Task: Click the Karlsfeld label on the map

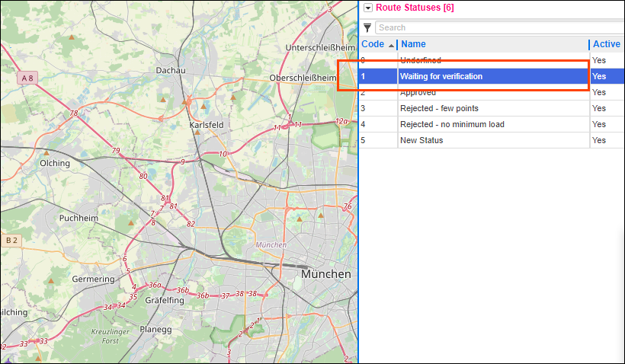Action: (207, 125)
